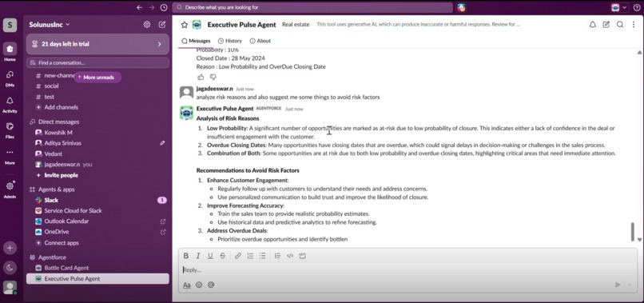The image size is (644, 303).
Task: Toggle bulleted list formatting
Action: (x=262, y=256)
